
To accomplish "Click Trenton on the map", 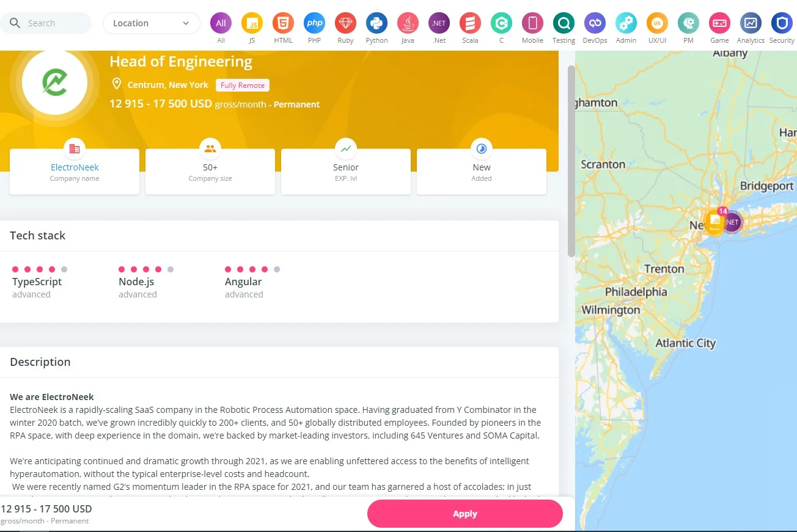I will 664,269.
